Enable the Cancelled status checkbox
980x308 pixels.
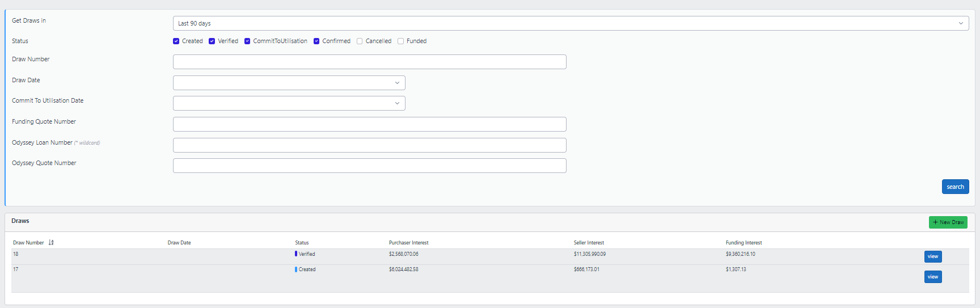[x=360, y=41]
